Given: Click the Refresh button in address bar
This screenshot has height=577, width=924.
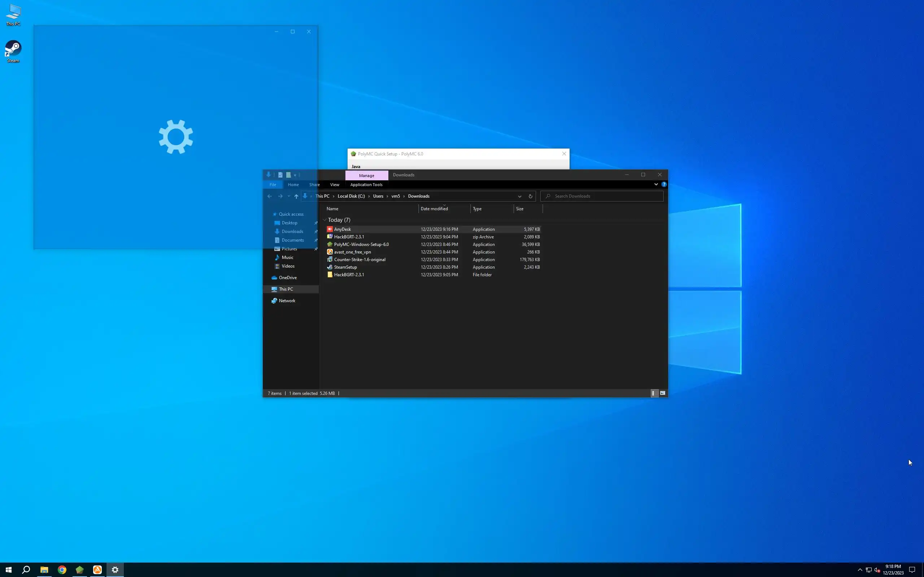Looking at the screenshot, I should (530, 196).
